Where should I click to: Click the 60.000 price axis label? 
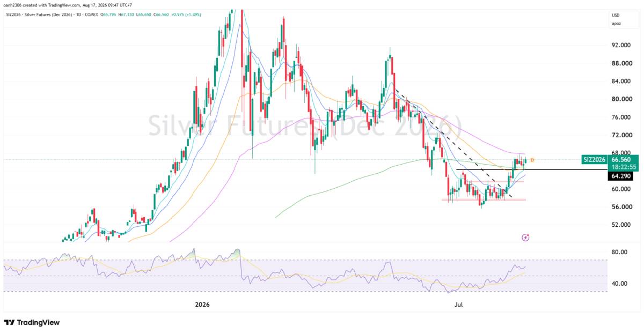(620, 189)
